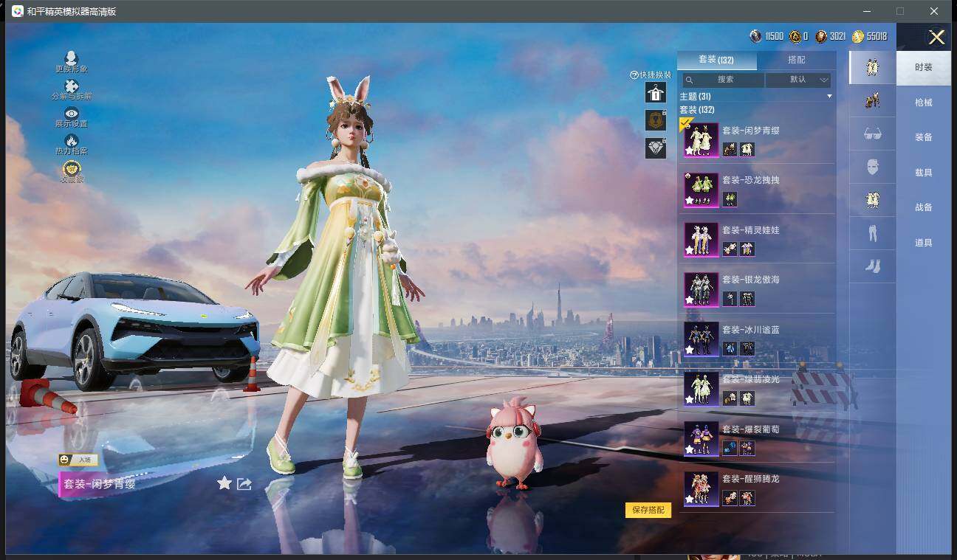Click the 入场 emote button
Image resolution: width=957 pixels, height=560 pixels.
click(x=78, y=460)
